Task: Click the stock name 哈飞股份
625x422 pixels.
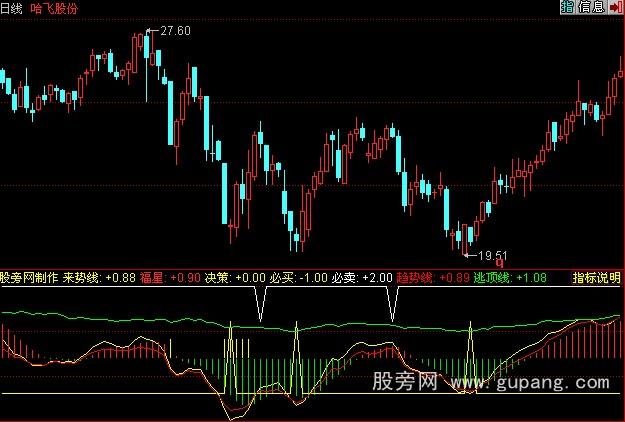Action: 54,8
